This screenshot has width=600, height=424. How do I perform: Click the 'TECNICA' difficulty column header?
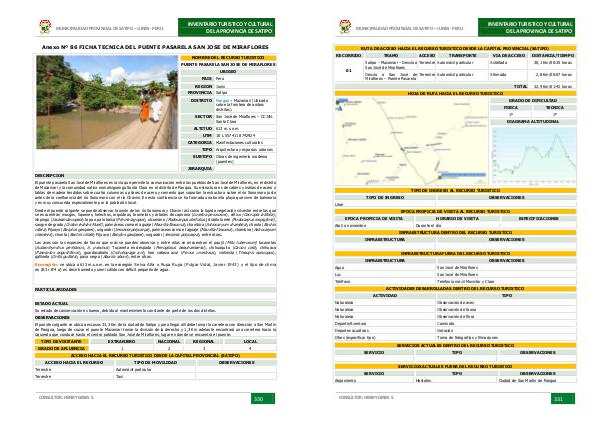pyautogui.click(x=555, y=108)
